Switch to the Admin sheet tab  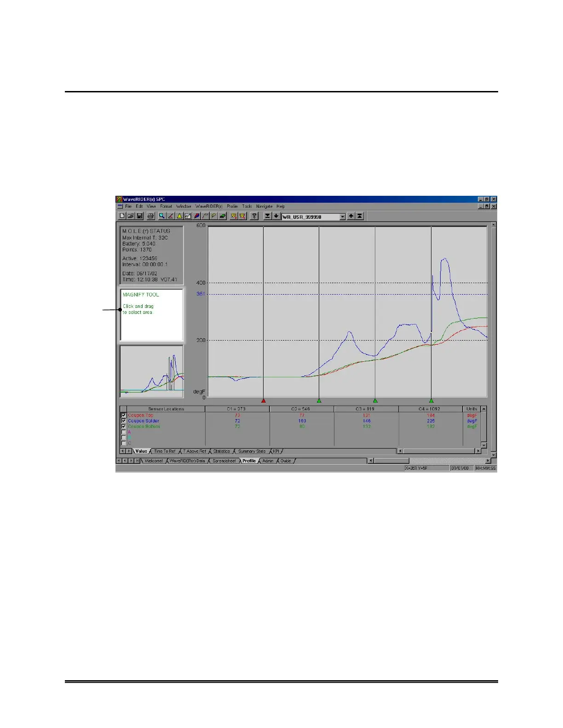tap(268, 461)
